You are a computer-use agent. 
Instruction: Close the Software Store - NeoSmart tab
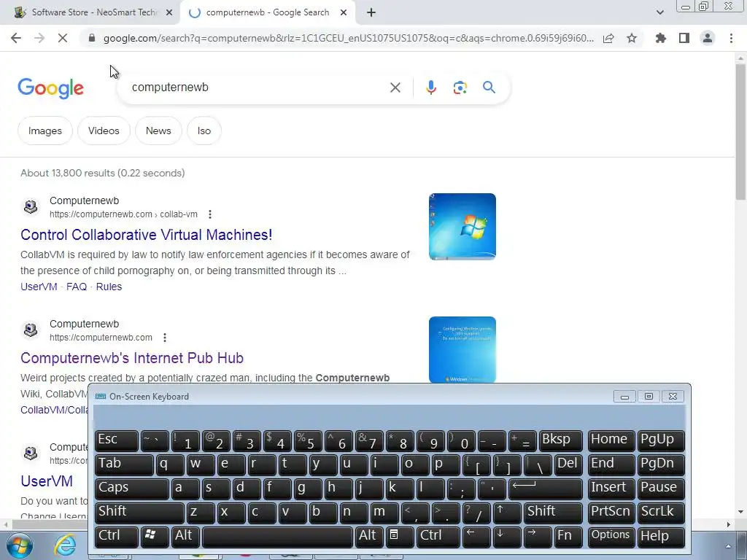coord(169,12)
